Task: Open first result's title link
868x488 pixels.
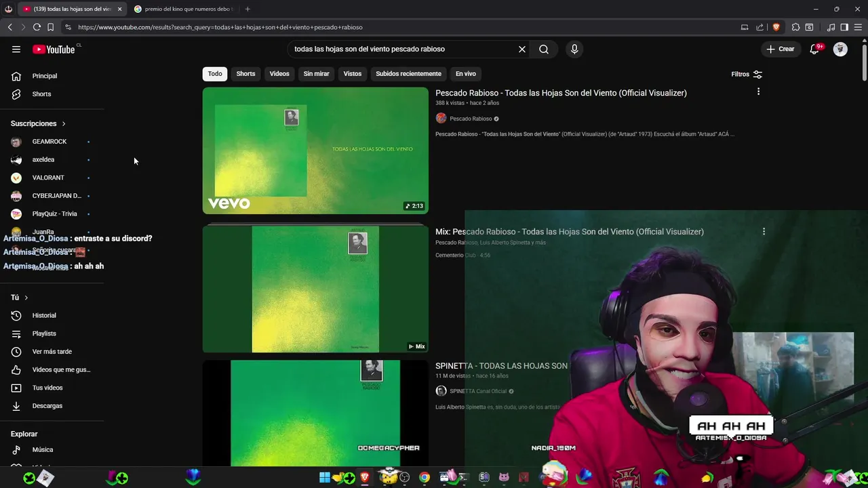Action: coord(561,93)
